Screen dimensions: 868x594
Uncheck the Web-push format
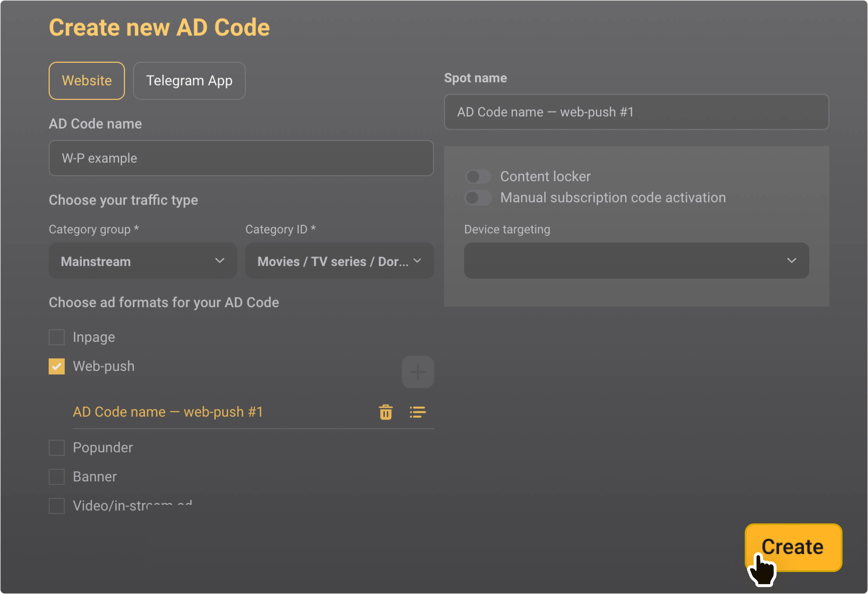57,366
